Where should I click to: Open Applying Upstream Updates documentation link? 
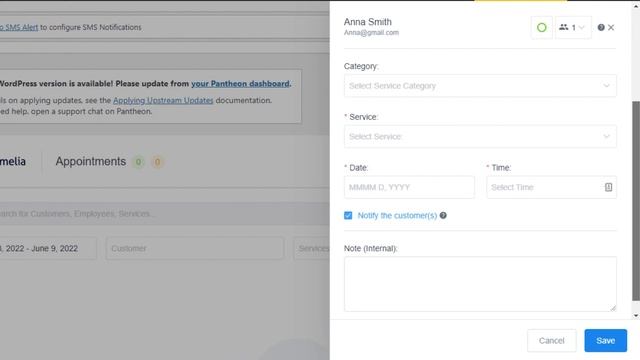[163, 100]
